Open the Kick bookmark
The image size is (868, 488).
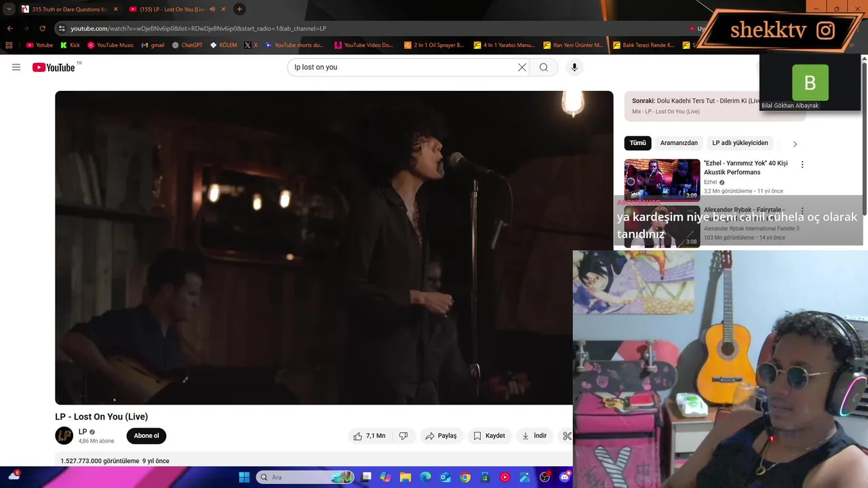tap(70, 45)
